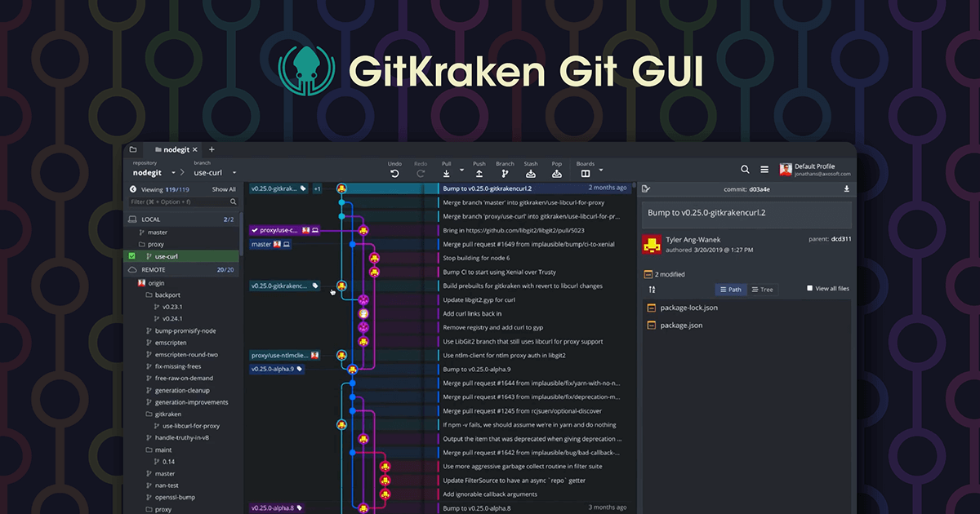This screenshot has height=514, width=980.
Task: Enable the View all files checkbox
Action: (809, 288)
